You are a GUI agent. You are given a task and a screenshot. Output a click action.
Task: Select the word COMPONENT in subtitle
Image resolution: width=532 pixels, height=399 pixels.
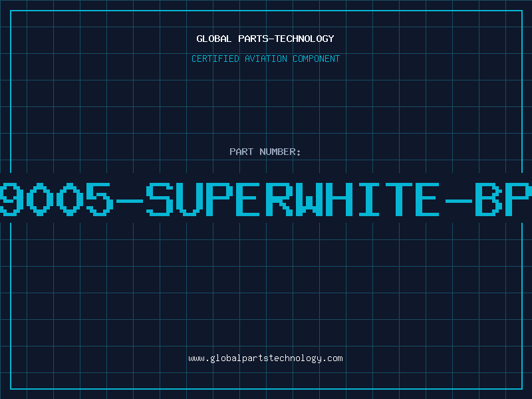coord(317,59)
